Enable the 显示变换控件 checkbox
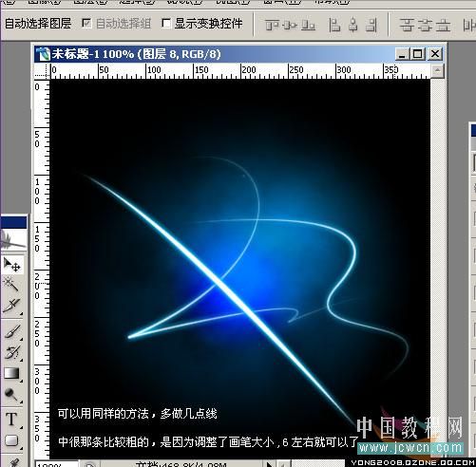The image size is (476, 467). point(166,23)
